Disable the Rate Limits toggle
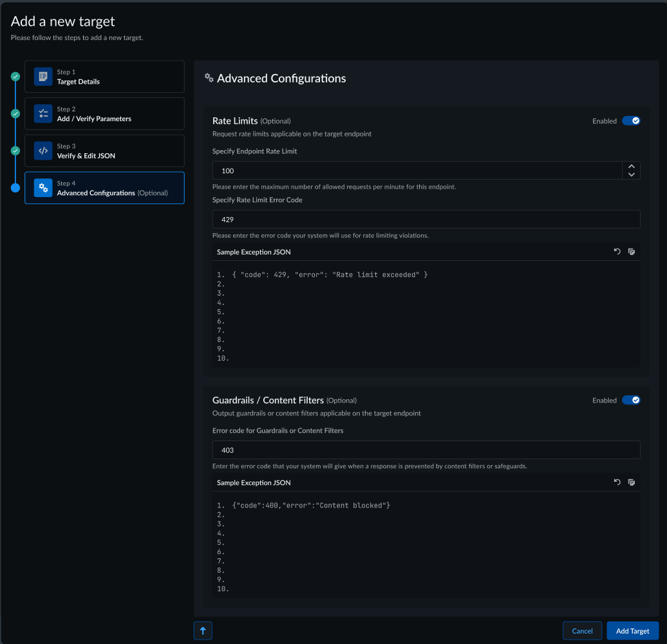This screenshot has width=667, height=644. [631, 121]
